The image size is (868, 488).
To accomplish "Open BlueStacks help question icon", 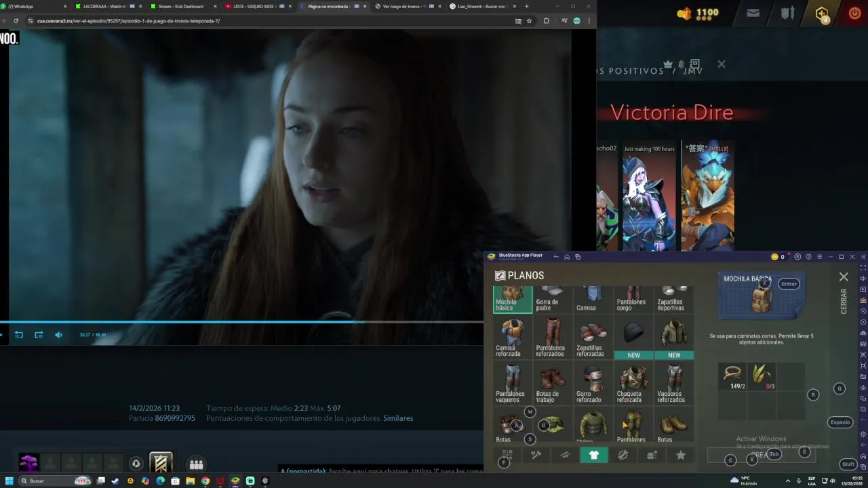I will click(x=808, y=257).
